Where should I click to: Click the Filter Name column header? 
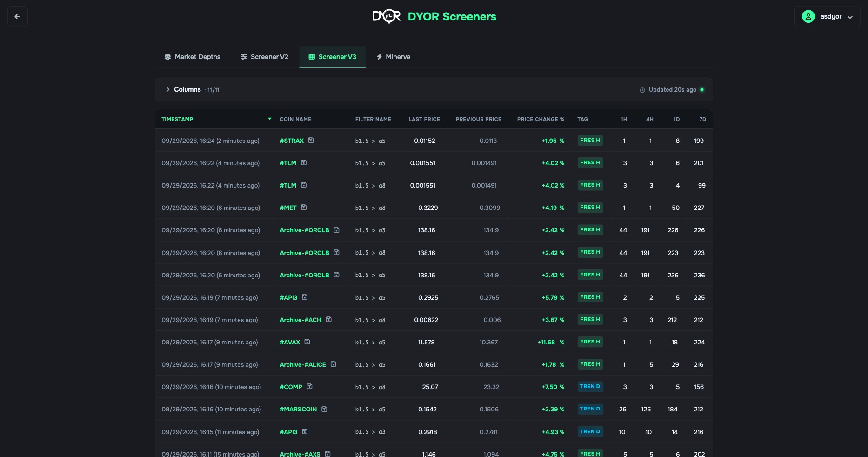coord(373,119)
